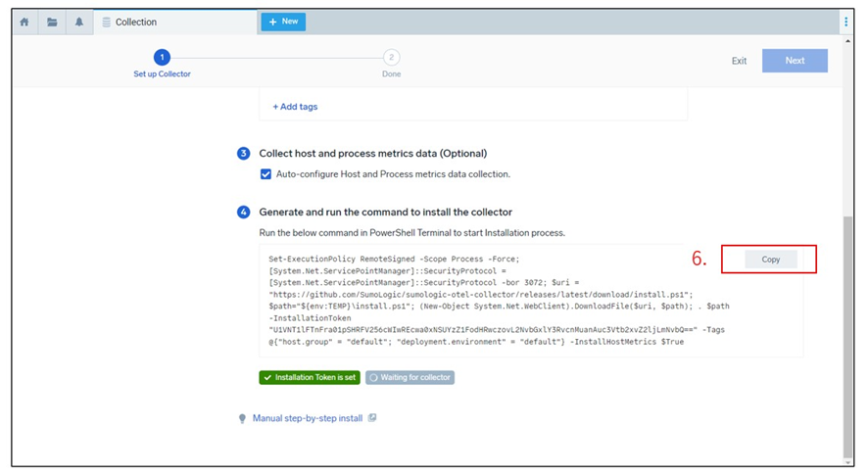Image resolution: width=868 pixels, height=475 pixels.
Task: Copy the PowerShell install command
Action: 771,260
